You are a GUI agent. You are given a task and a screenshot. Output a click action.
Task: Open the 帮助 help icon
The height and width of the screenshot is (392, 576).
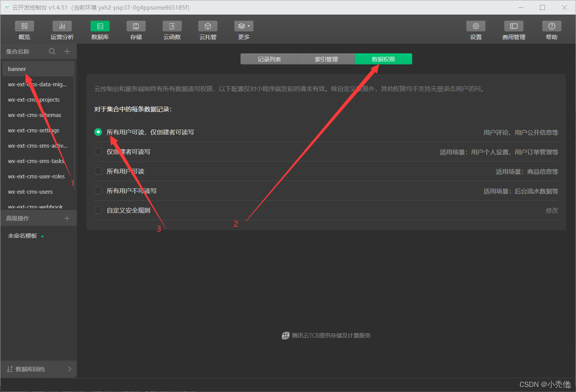pos(552,26)
